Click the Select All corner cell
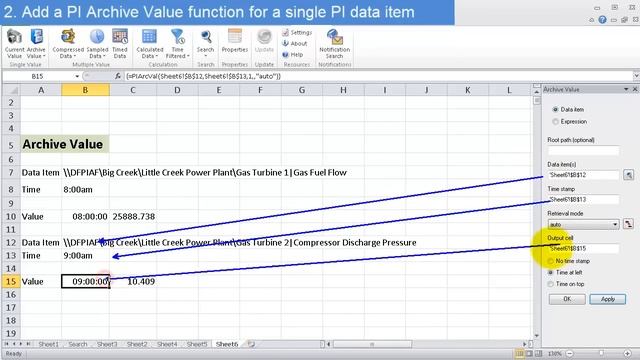 coord(11,90)
